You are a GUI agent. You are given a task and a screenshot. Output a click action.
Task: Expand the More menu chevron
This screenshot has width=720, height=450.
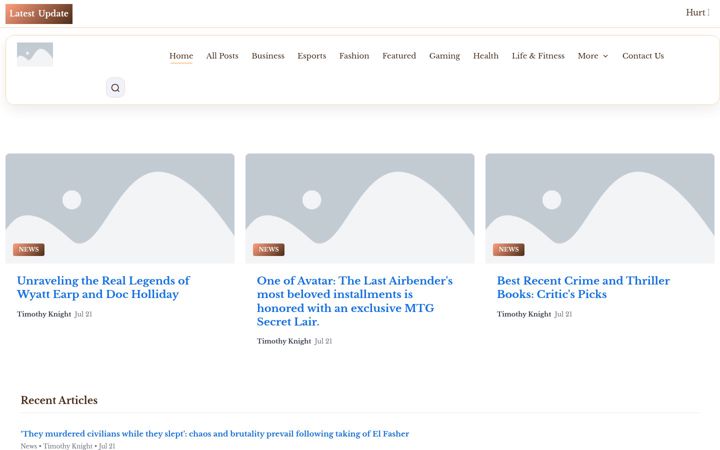606,56
